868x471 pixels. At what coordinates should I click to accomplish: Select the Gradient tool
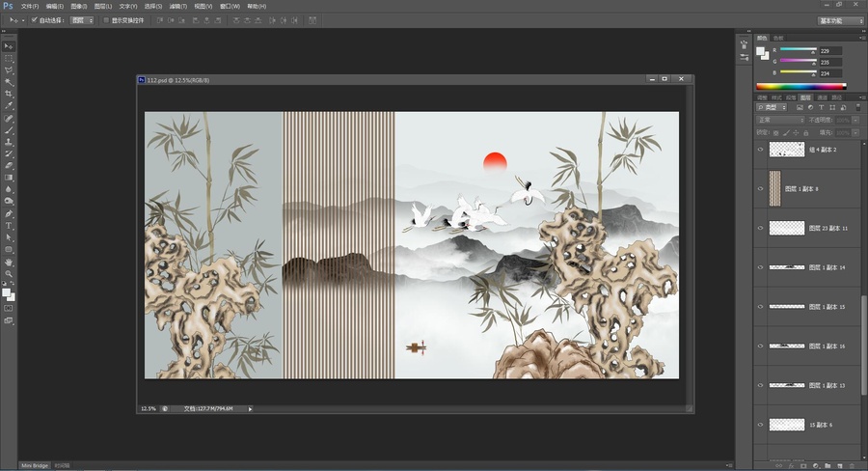[9, 178]
